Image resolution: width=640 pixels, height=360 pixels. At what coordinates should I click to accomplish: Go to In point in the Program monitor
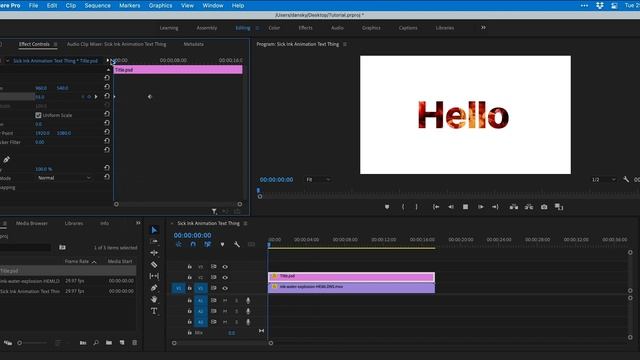pos(436,207)
